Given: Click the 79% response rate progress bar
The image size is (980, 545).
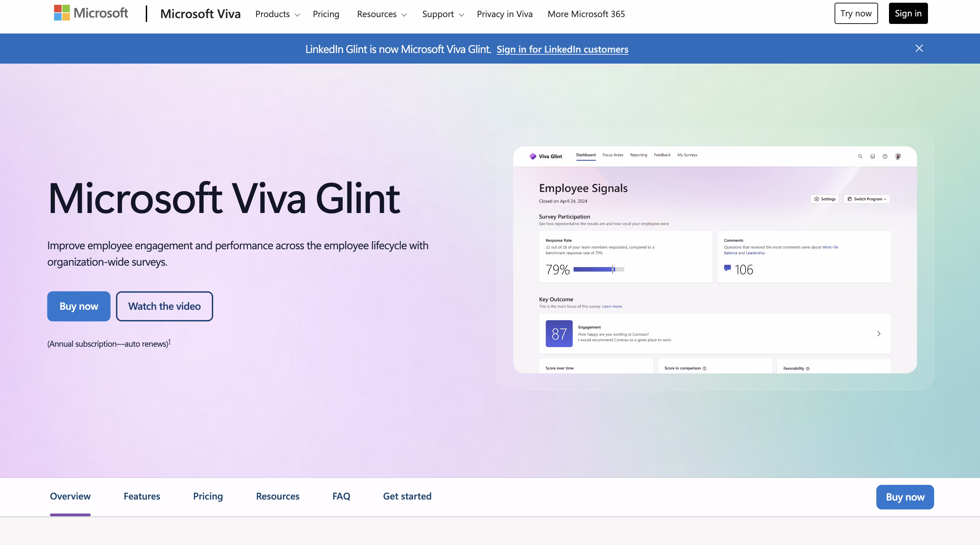Looking at the screenshot, I should [x=599, y=269].
